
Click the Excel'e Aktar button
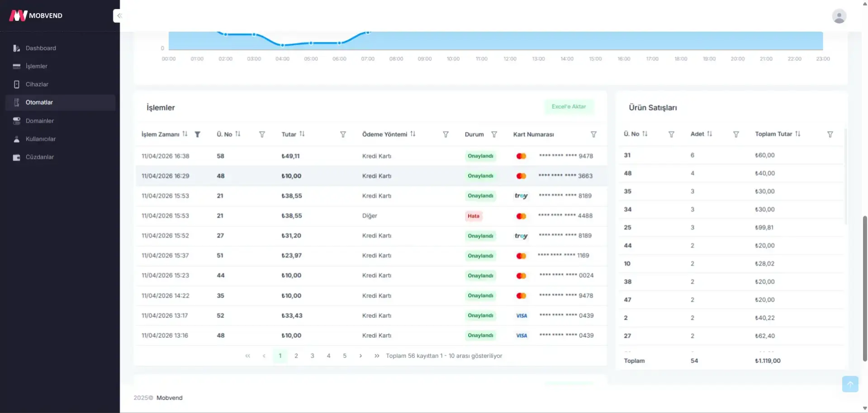[x=569, y=107]
